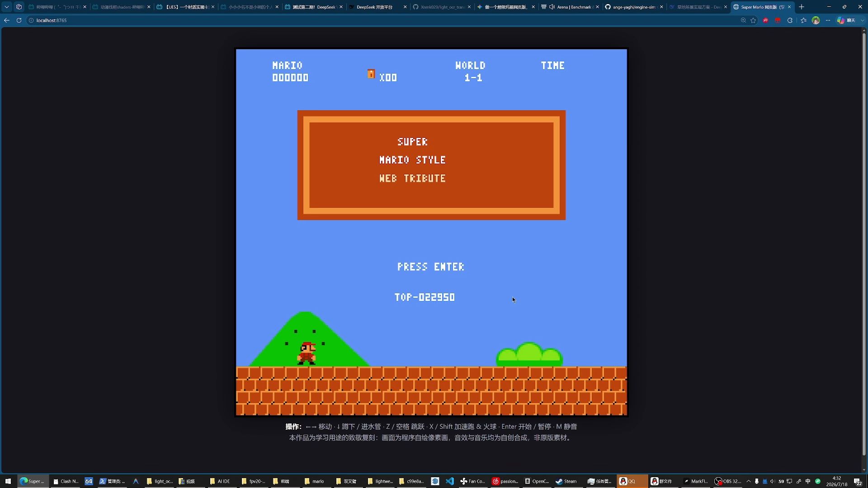868x488 pixels.
Task: View site information icon in address bar
Action: pyautogui.click(x=31, y=20)
